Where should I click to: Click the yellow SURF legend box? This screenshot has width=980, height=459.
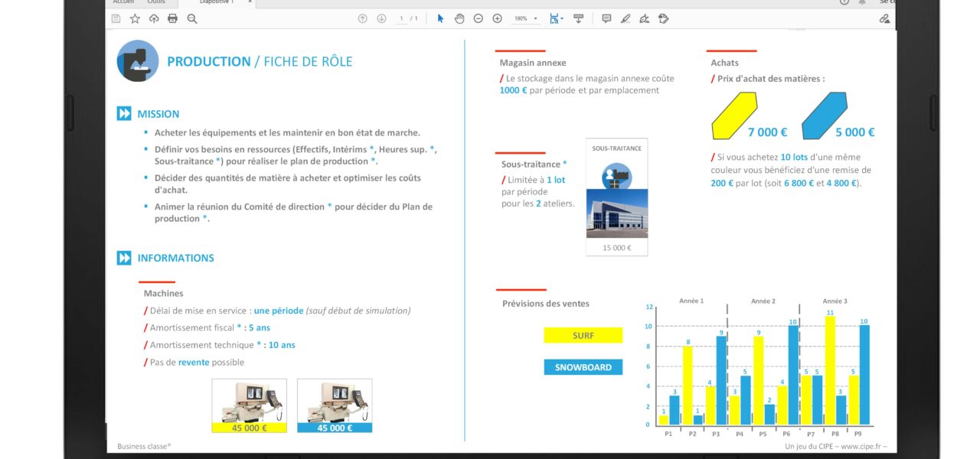[x=583, y=335]
